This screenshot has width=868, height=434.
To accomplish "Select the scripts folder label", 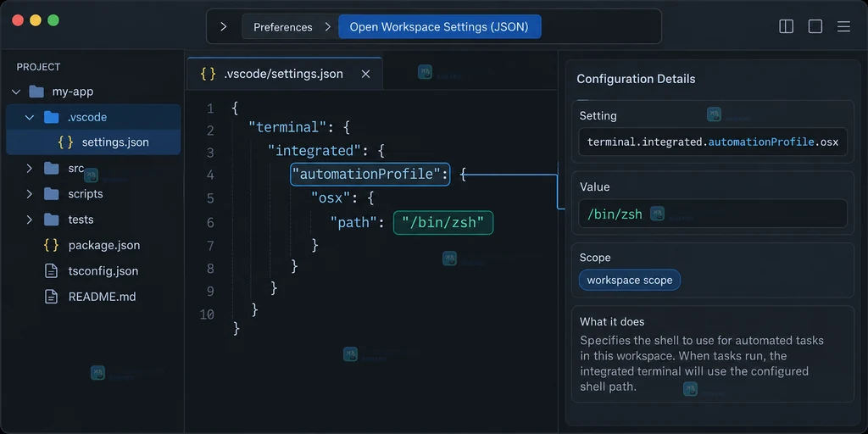I will tap(86, 194).
